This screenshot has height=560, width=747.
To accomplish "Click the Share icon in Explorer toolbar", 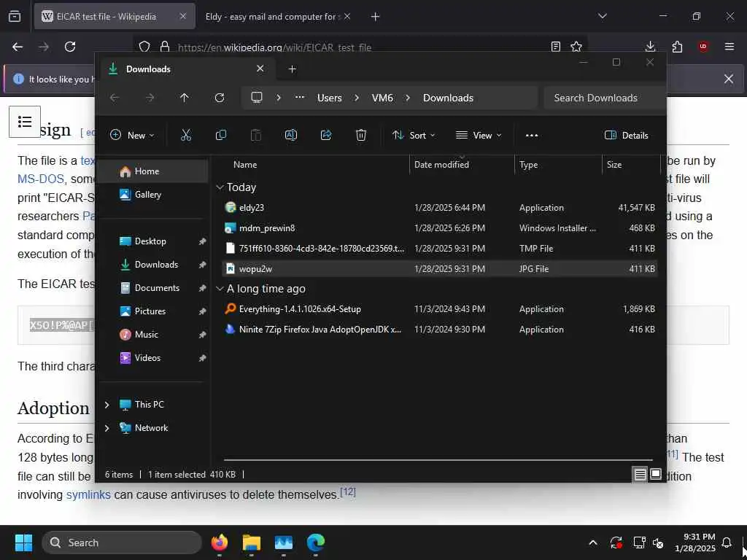I will 326,135.
